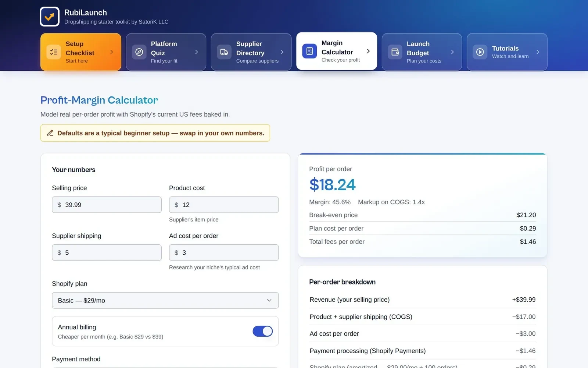Click the RubiLaunch title text

(86, 13)
